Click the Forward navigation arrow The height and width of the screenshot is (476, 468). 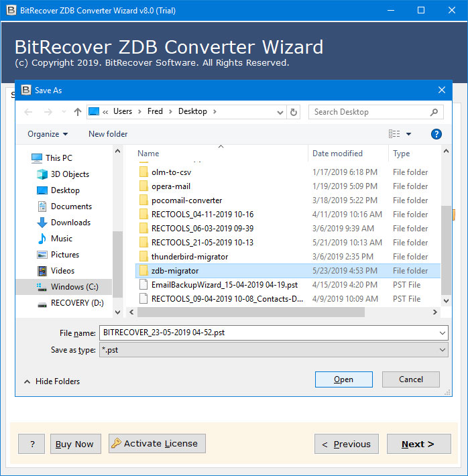[x=48, y=112]
